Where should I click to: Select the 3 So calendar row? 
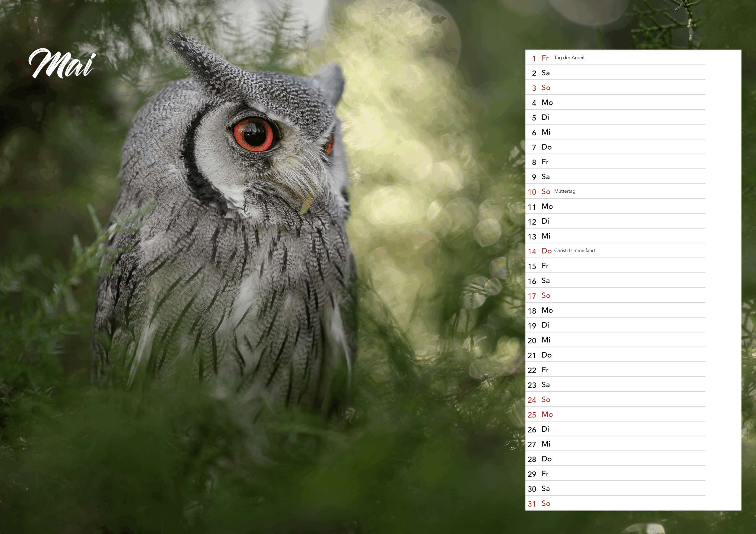click(615, 88)
